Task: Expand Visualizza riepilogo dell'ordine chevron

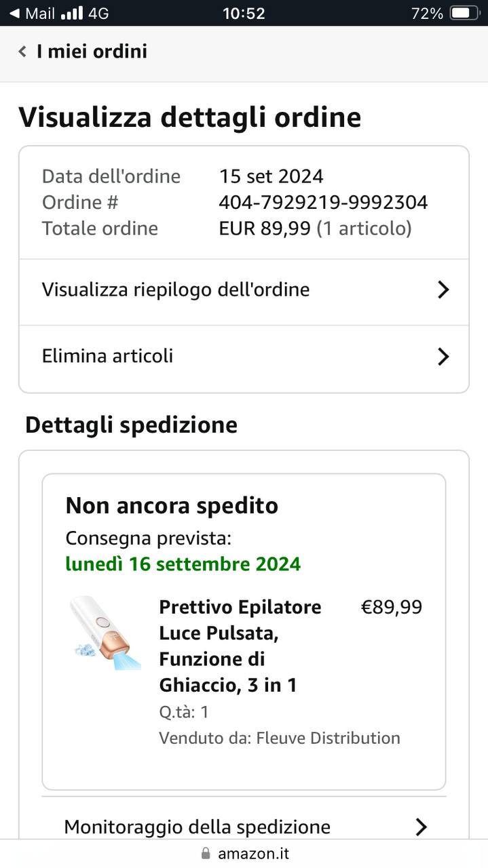Action: point(443,290)
